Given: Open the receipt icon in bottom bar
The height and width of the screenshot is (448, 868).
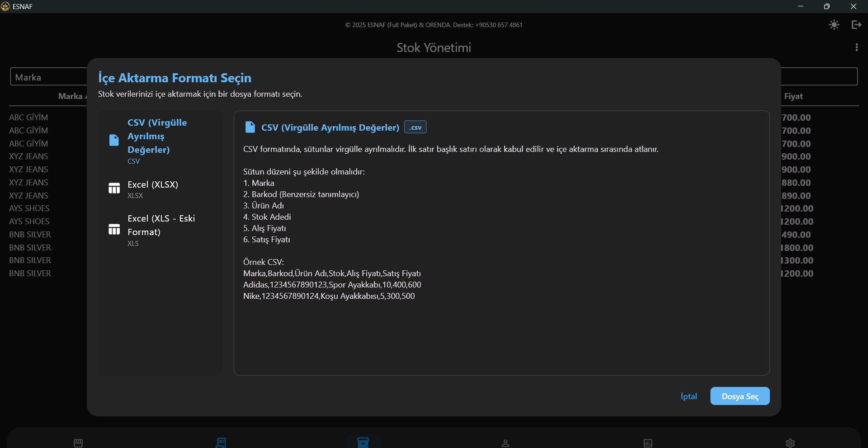Looking at the screenshot, I should 221,443.
